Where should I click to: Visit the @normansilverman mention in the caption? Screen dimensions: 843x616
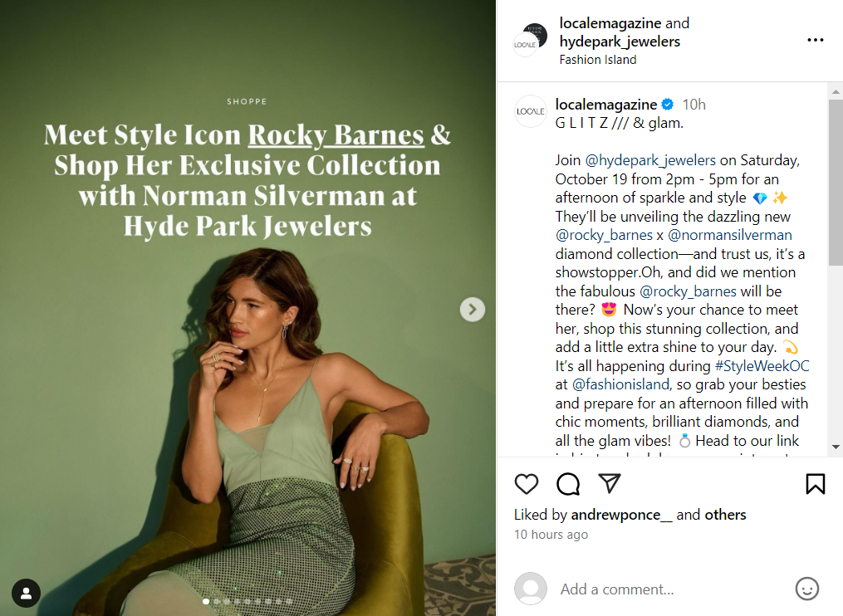(x=730, y=235)
